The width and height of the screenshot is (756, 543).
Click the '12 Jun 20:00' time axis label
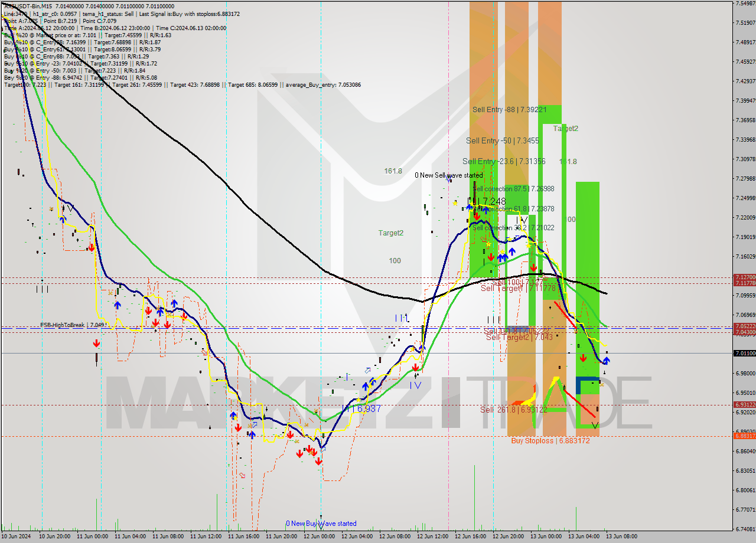tap(509, 537)
